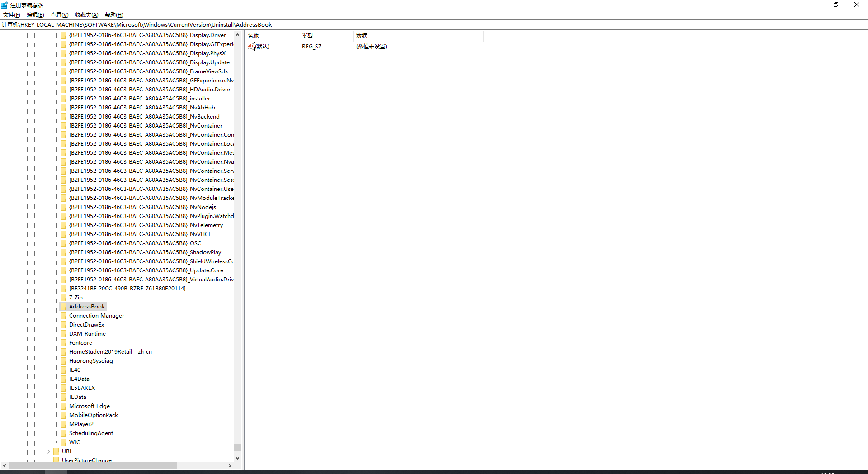Select the HomeStudent2019Retail - zh-cn key
868x474 pixels.
(110, 351)
